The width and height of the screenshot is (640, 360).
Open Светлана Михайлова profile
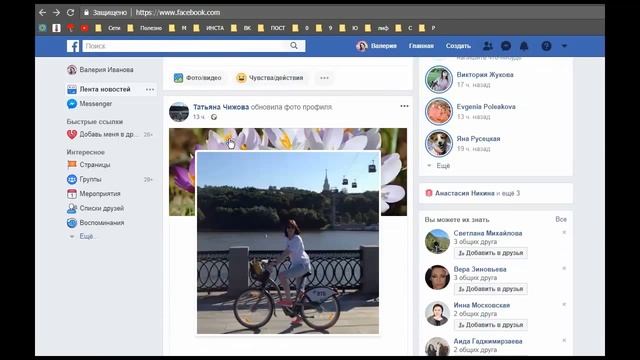tap(488, 233)
